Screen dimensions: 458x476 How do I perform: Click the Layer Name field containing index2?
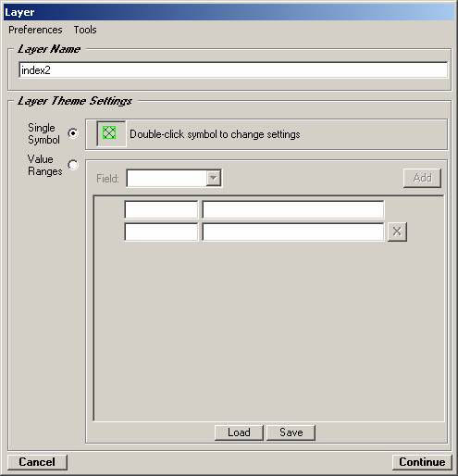(x=233, y=70)
